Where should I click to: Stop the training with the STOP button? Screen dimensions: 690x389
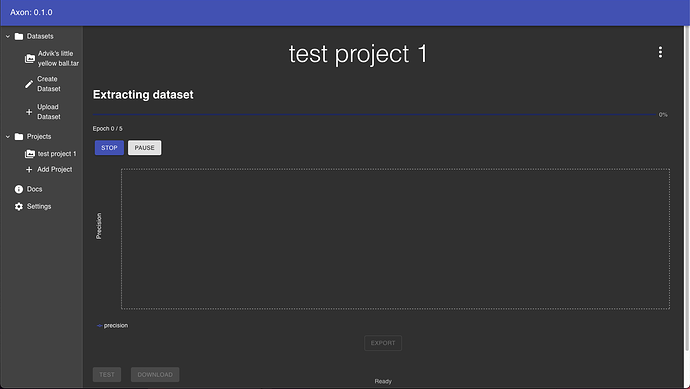coord(109,148)
